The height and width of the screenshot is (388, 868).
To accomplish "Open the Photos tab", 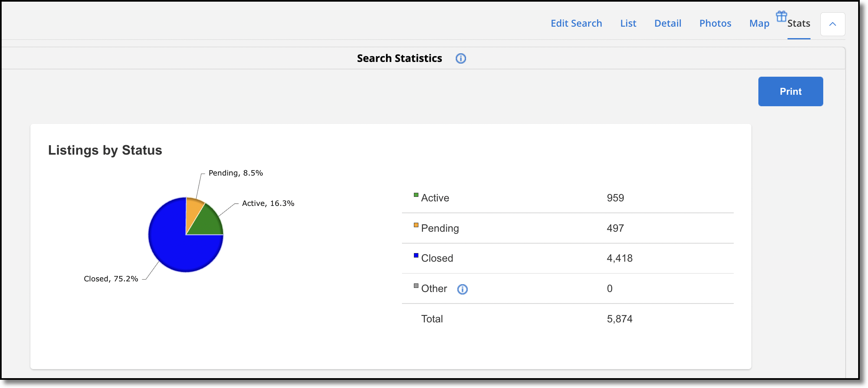I will (x=715, y=23).
